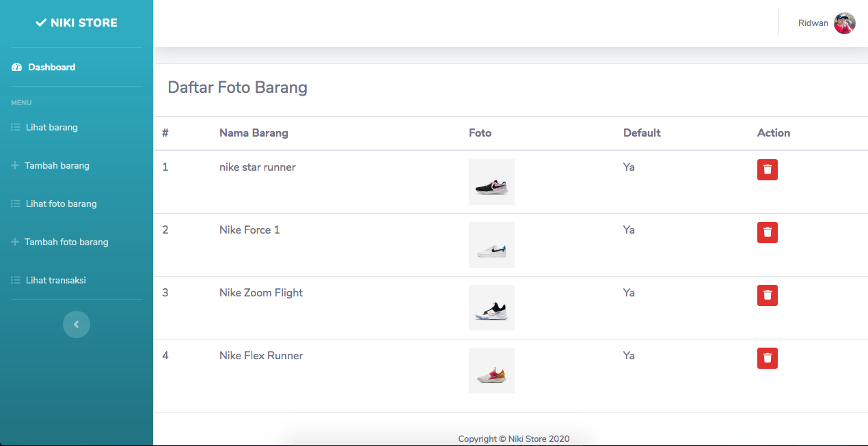Click the list icon beside Lihat transaksi
This screenshot has height=446, width=868.
(16, 280)
